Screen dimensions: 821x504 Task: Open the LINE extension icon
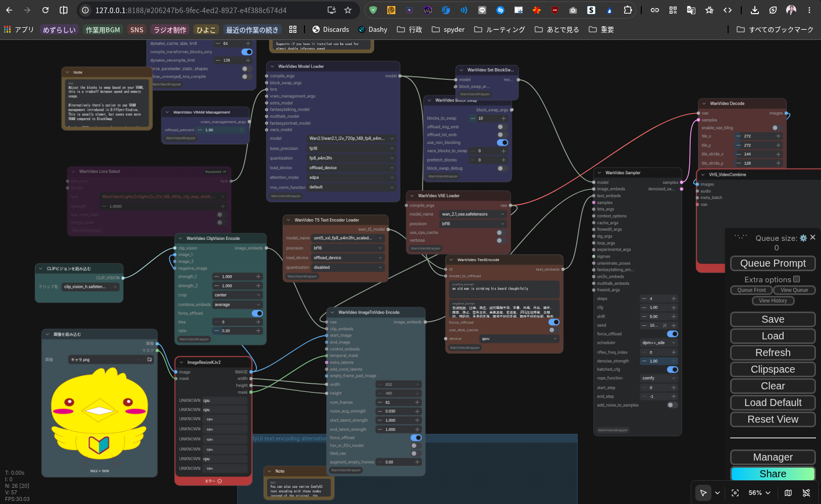click(482, 10)
